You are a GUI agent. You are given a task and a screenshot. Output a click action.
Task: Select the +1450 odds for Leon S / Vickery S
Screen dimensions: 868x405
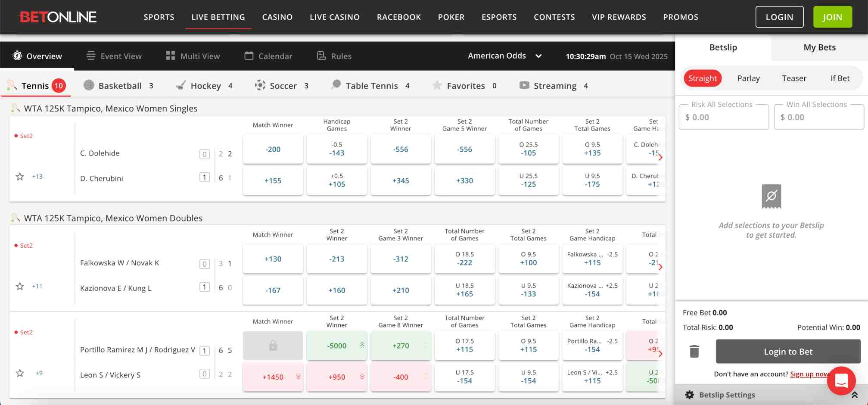click(x=273, y=377)
